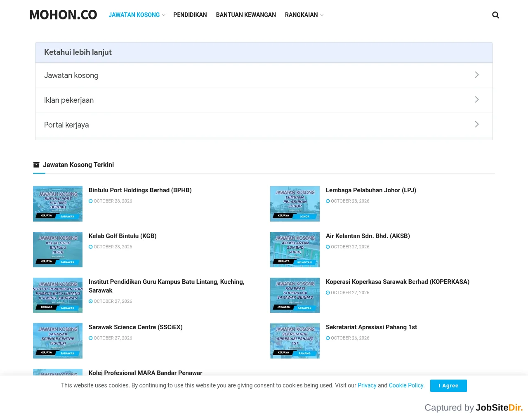Open the Pendidikan menu item
Screen dimensions: 528x420
(x=190, y=15)
